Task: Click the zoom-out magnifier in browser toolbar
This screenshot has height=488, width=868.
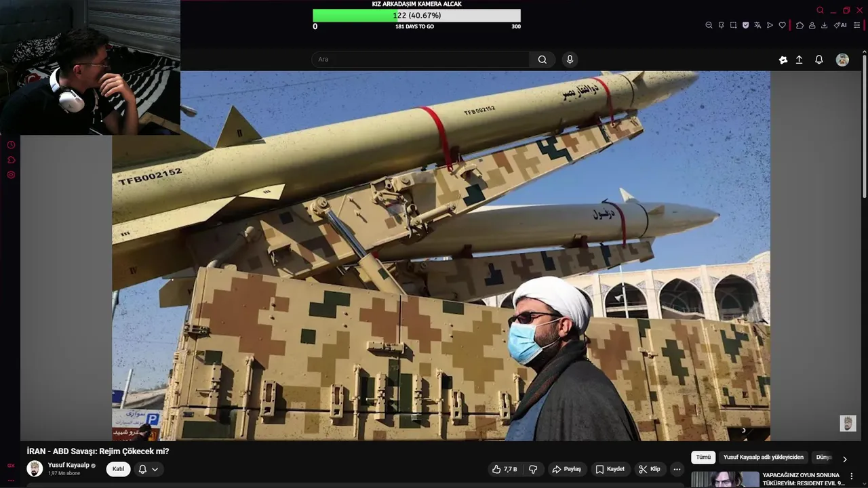Action: tap(709, 25)
